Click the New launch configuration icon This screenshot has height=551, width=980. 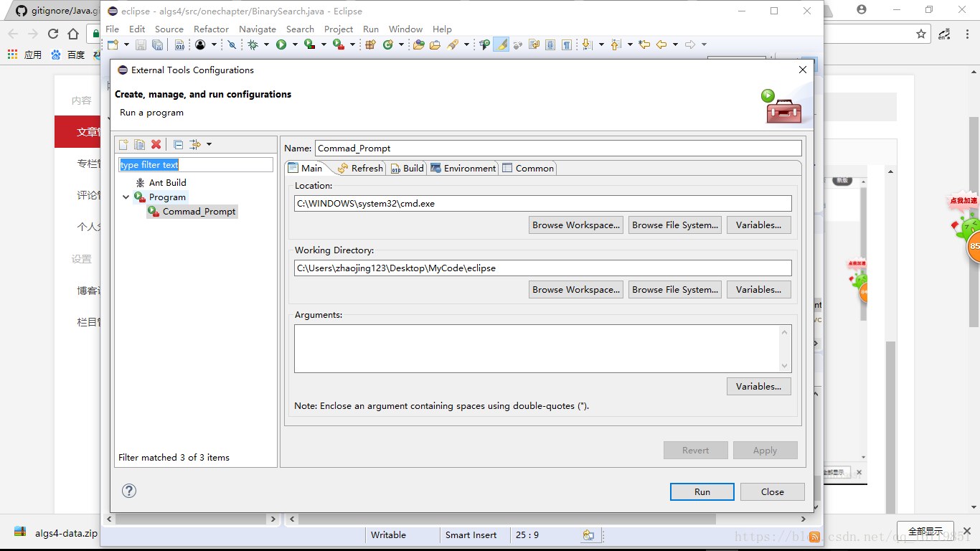pos(123,144)
